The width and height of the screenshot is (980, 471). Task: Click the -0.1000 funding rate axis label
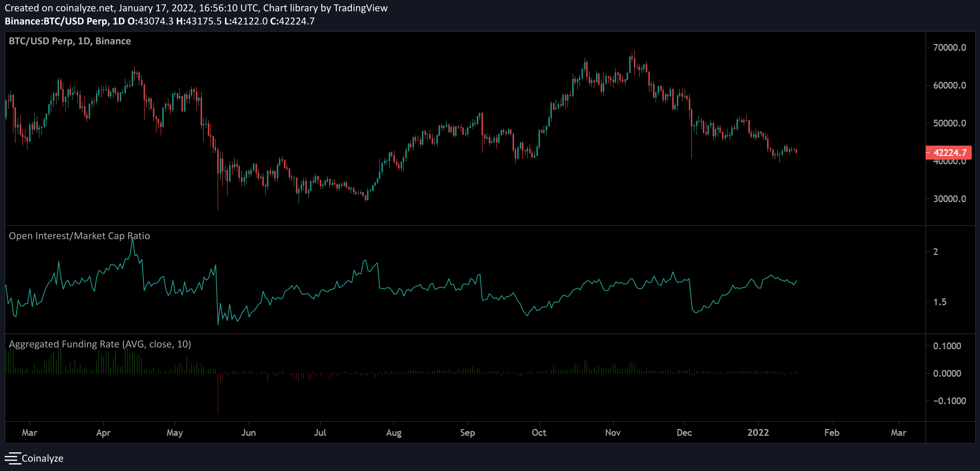tap(949, 401)
